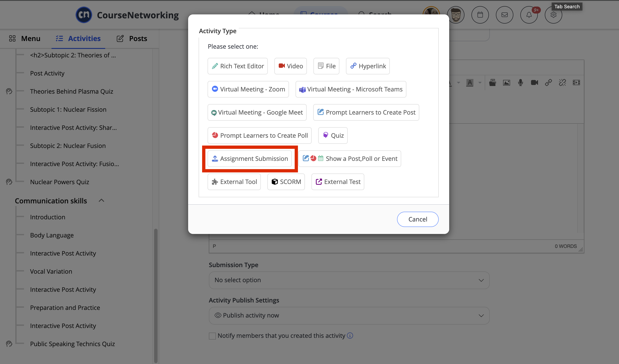
Task: Click the embed media film icon
Action: pos(576,82)
